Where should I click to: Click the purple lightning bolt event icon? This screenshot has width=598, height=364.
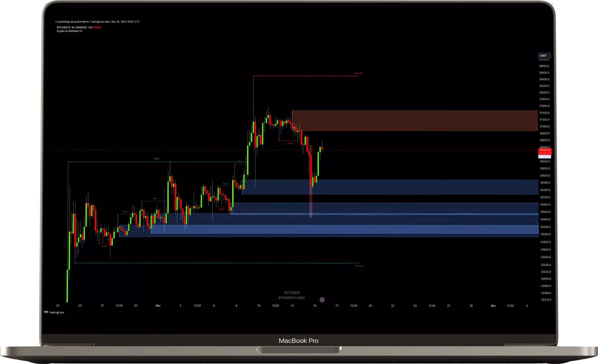[322, 300]
